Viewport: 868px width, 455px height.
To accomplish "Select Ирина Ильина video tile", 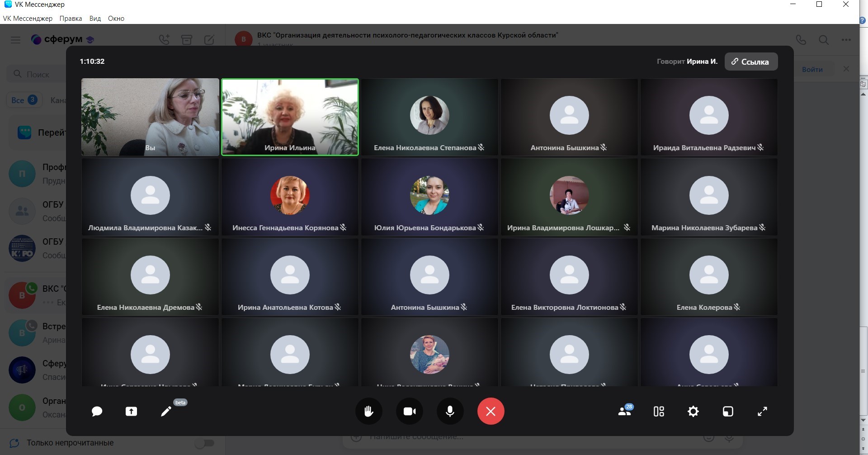I will point(290,117).
